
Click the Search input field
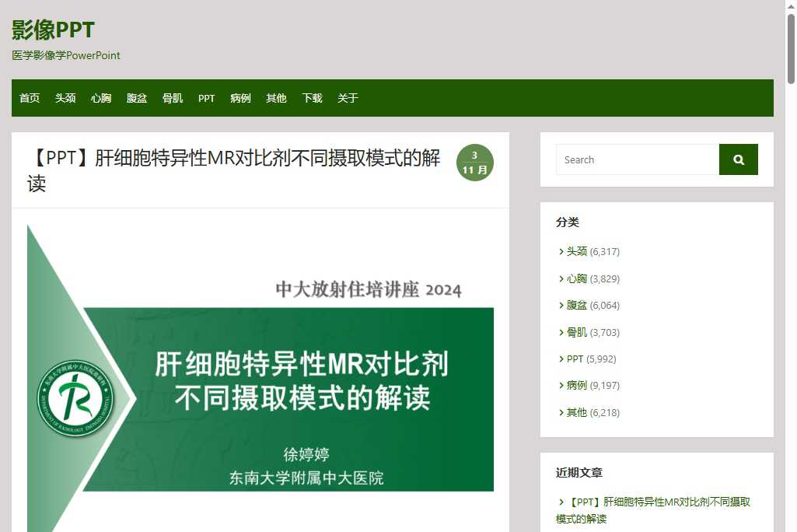(x=637, y=159)
